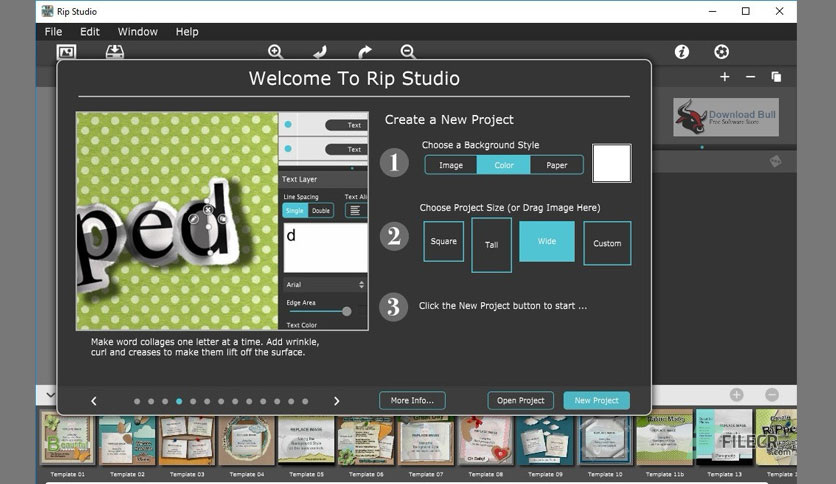
Task: Remove a layer with the minus icon
Action: point(750,77)
